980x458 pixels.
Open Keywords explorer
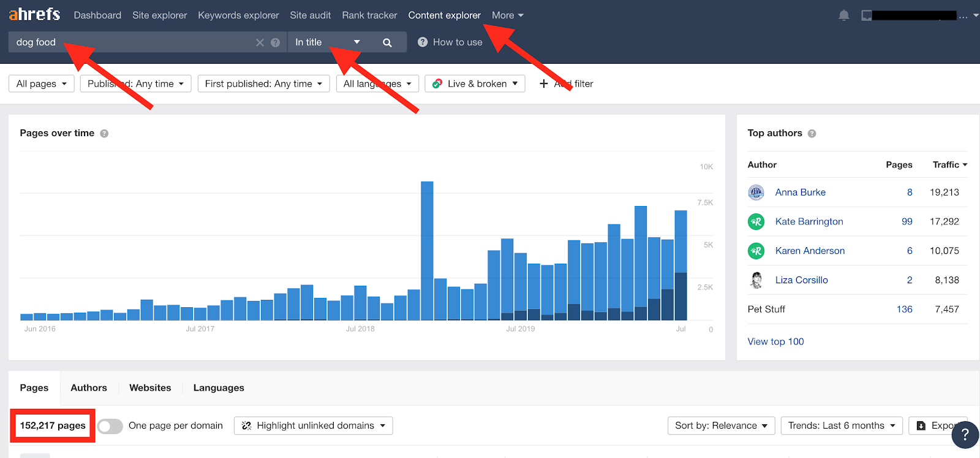(238, 15)
